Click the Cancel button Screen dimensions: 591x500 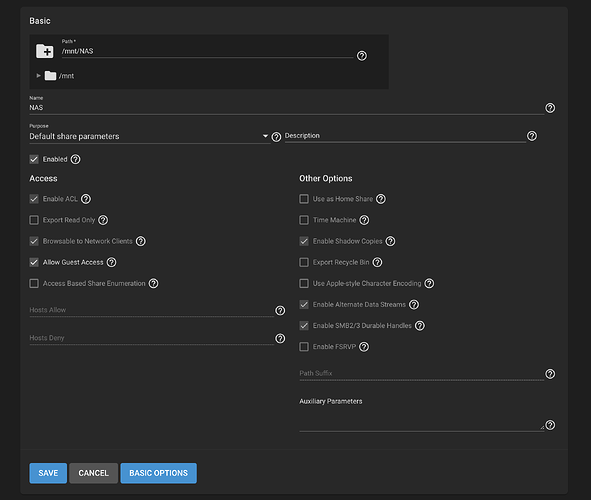point(93,473)
